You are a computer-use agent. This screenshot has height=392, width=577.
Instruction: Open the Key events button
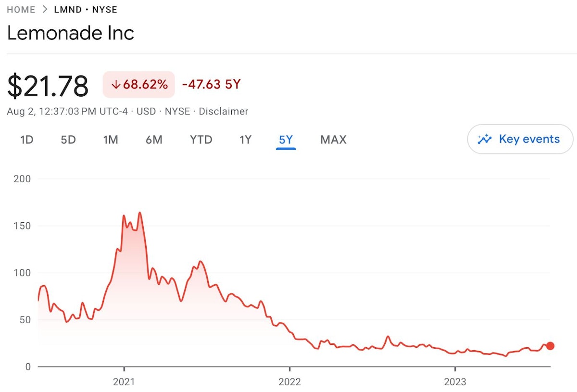pyautogui.click(x=520, y=139)
